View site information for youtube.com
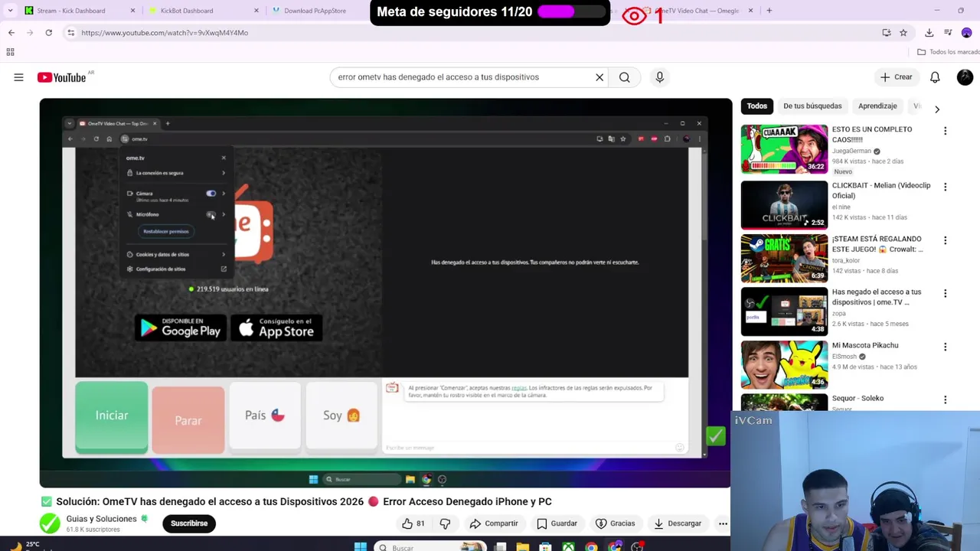The height and width of the screenshot is (551, 980). 70,33
